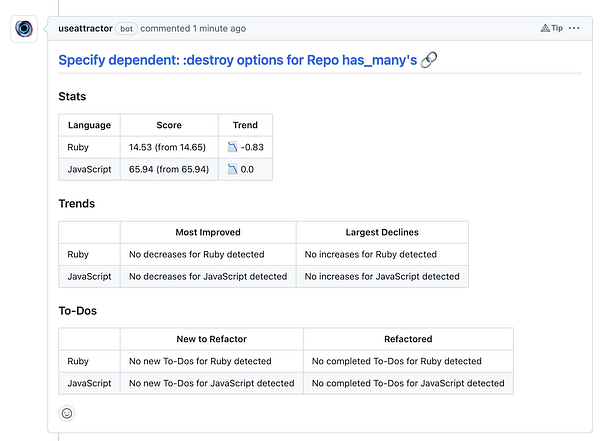Click the chain link emoji after title

coord(430,60)
